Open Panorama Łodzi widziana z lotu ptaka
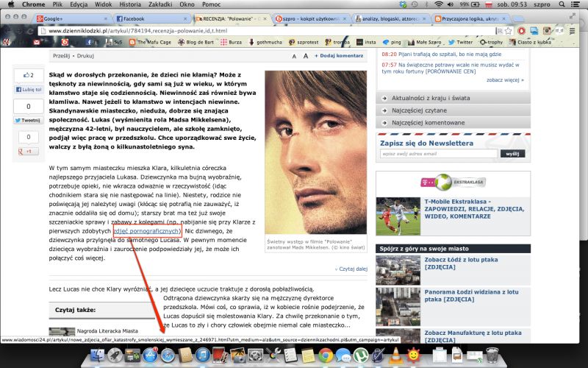The width and height of the screenshot is (588, 368). 471,296
